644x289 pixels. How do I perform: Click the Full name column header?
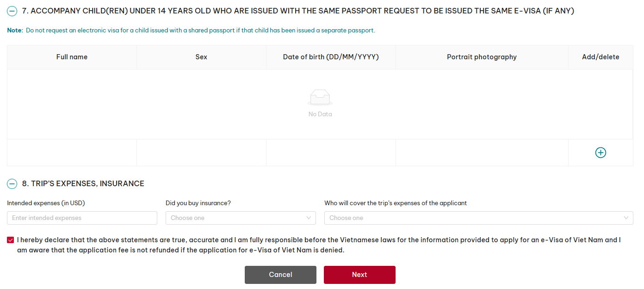pyautogui.click(x=72, y=57)
